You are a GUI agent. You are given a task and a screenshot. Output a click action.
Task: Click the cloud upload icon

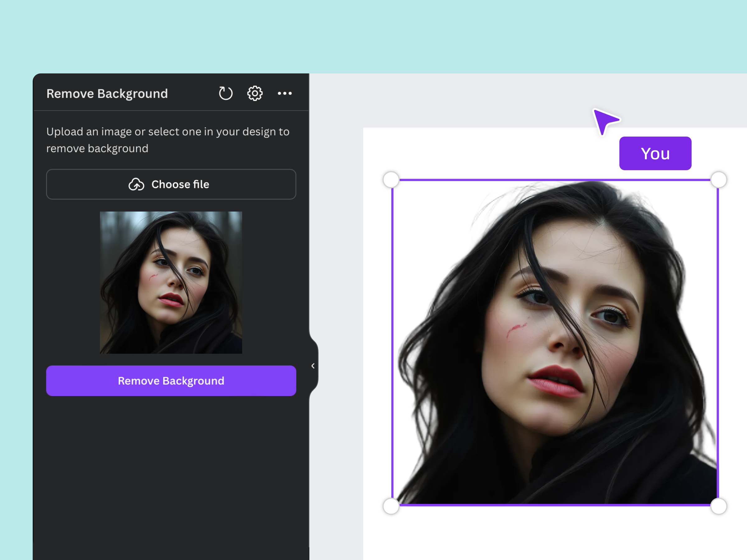pyautogui.click(x=136, y=184)
